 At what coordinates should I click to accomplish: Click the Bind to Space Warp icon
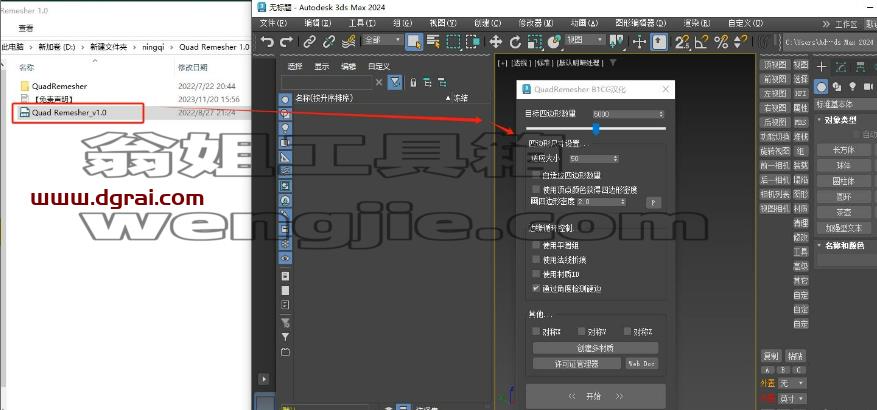coord(348,41)
